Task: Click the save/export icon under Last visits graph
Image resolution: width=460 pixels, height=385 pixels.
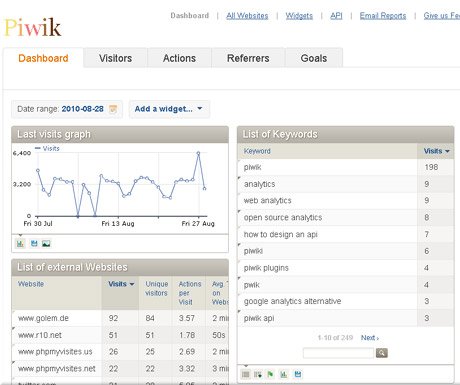Action: click(x=34, y=244)
